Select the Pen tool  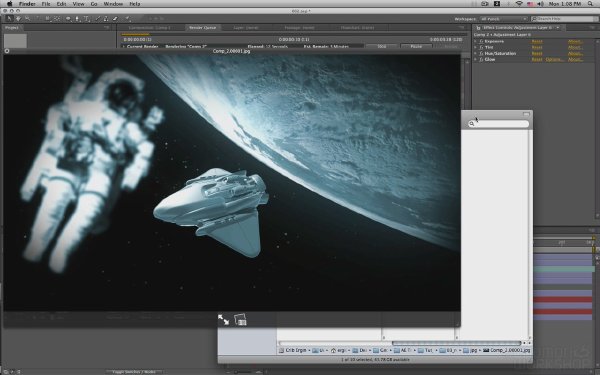pyautogui.click(x=77, y=18)
